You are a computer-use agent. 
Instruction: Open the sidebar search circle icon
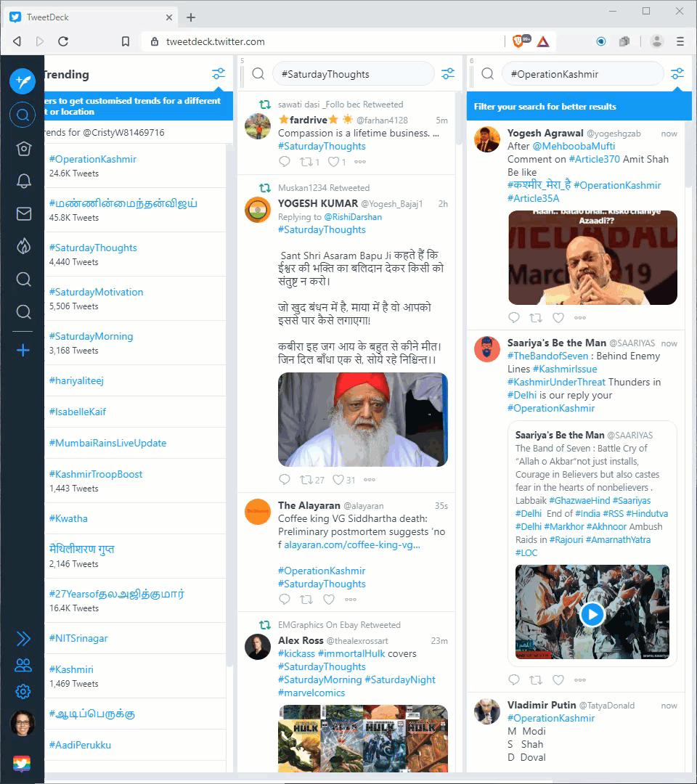pos(23,115)
